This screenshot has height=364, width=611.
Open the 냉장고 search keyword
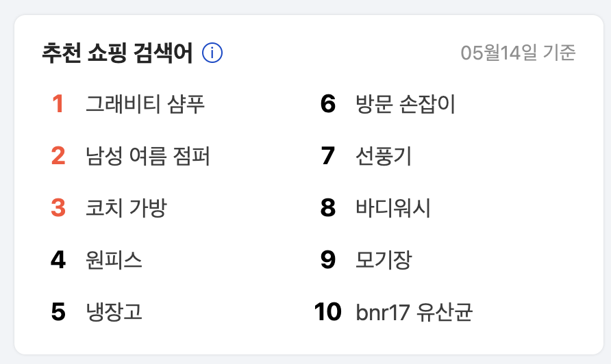pos(114,311)
